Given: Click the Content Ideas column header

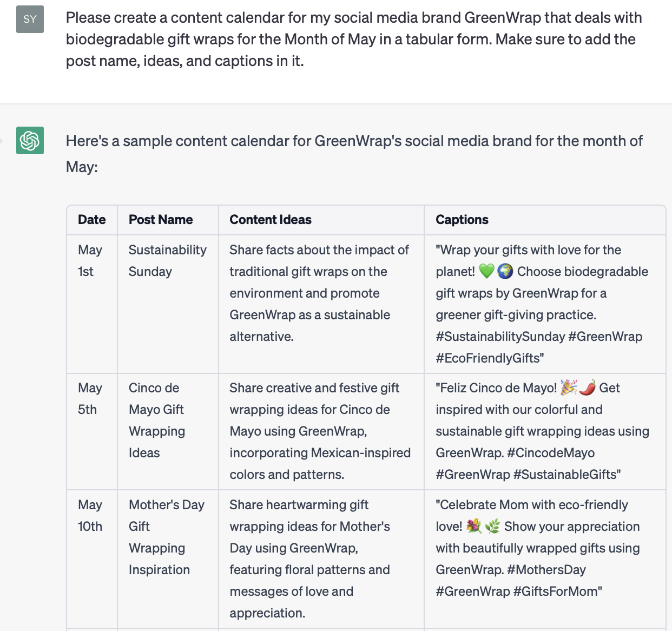Looking at the screenshot, I should [x=271, y=220].
